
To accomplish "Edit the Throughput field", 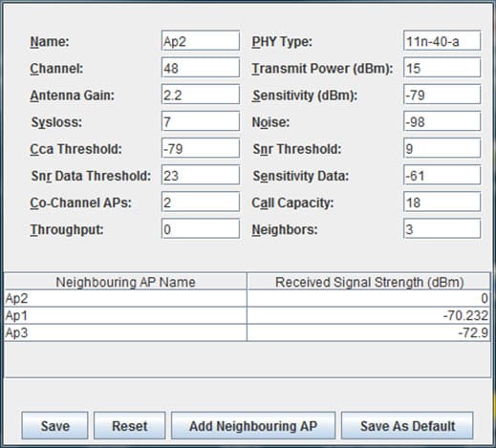I will [201, 228].
